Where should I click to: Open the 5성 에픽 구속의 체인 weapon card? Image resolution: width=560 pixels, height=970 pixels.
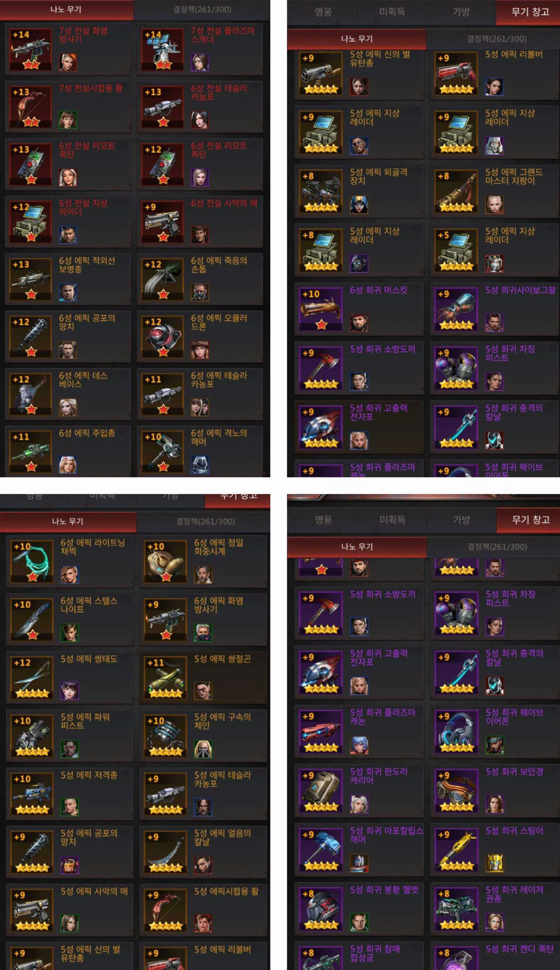coord(203,736)
